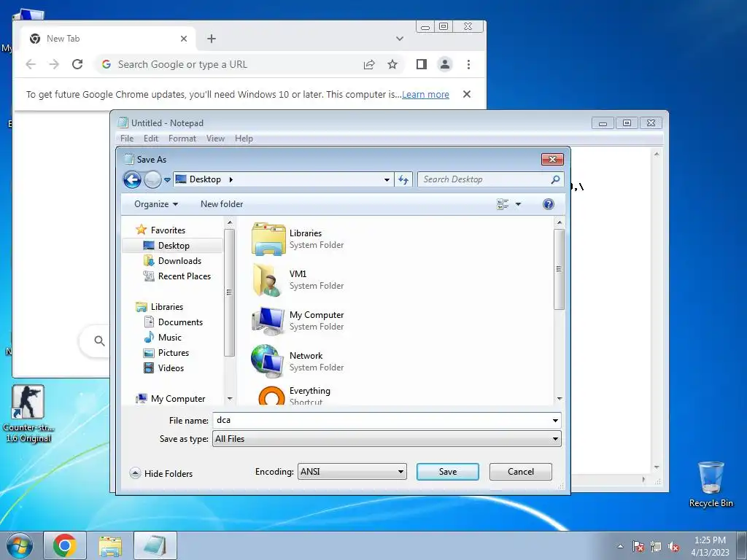The height and width of the screenshot is (560, 747).
Task: Click the file list vertical scrollbar thumb
Action: [x=560, y=270]
